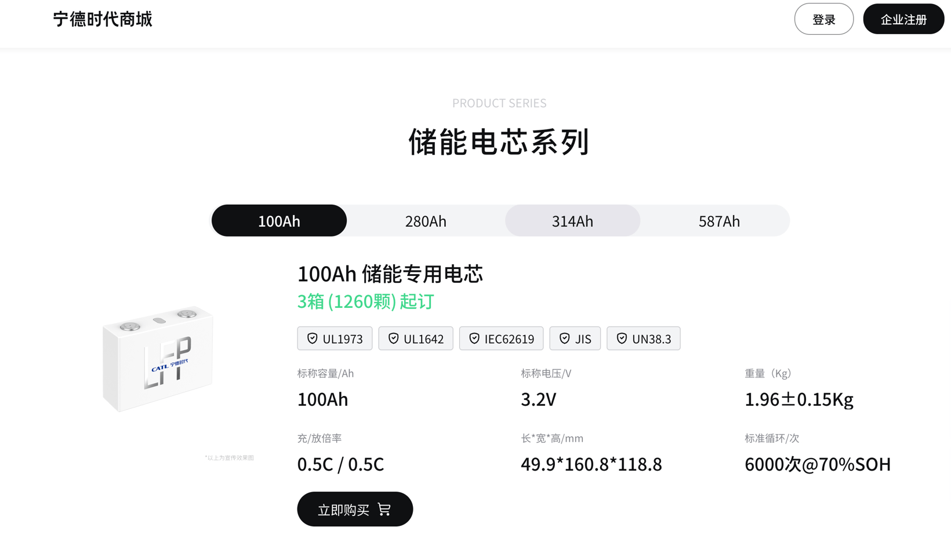
Task: Switch to the 280Ah tab
Action: (x=426, y=220)
